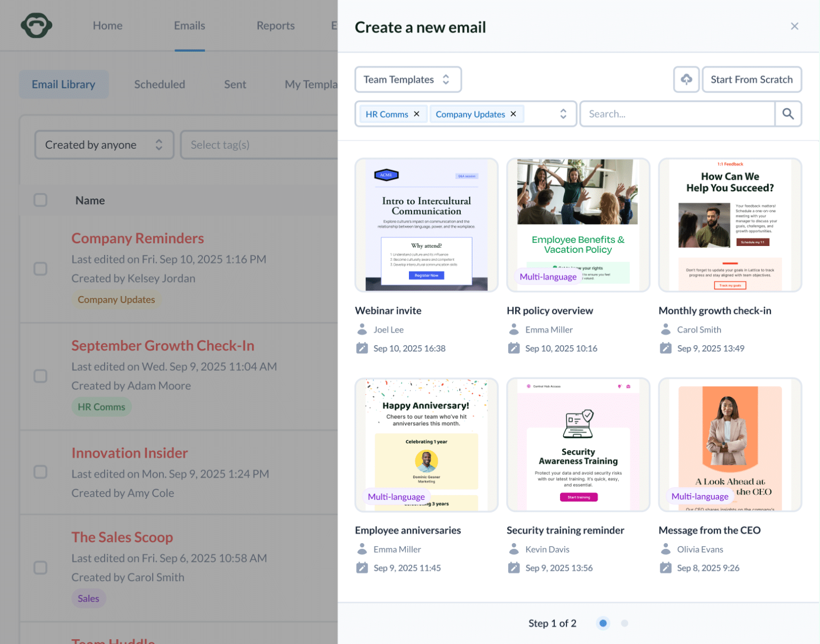Click Start From Scratch button
The width and height of the screenshot is (820, 644).
click(751, 79)
